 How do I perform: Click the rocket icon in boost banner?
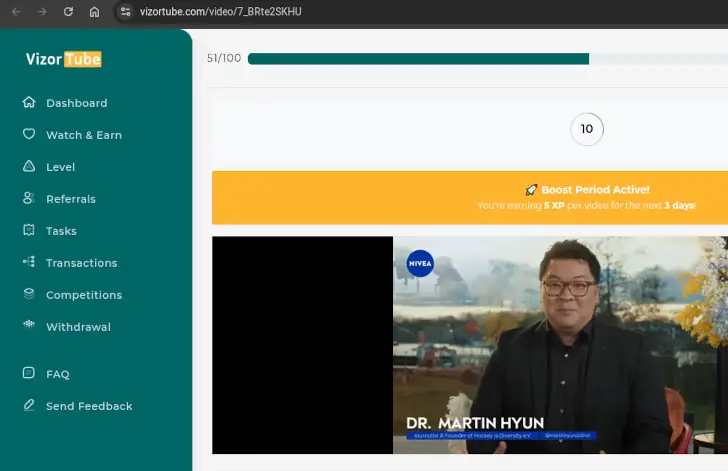[531, 190]
